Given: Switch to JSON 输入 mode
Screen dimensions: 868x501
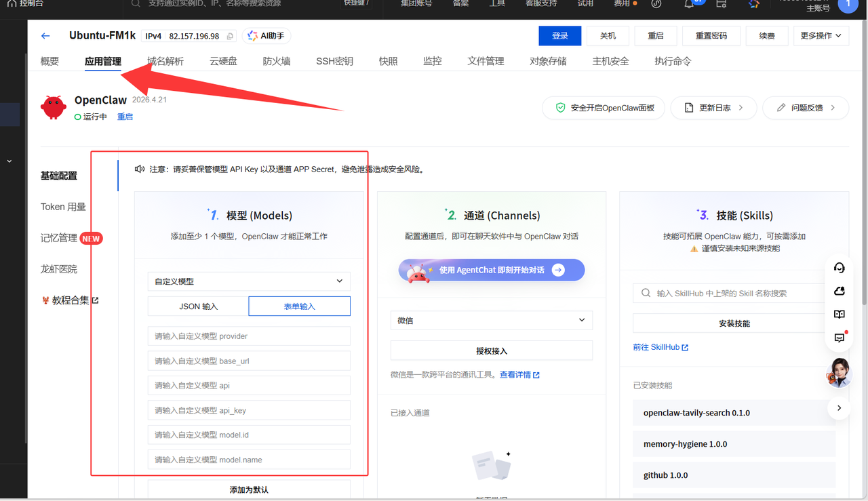Looking at the screenshot, I should pyautogui.click(x=198, y=306).
